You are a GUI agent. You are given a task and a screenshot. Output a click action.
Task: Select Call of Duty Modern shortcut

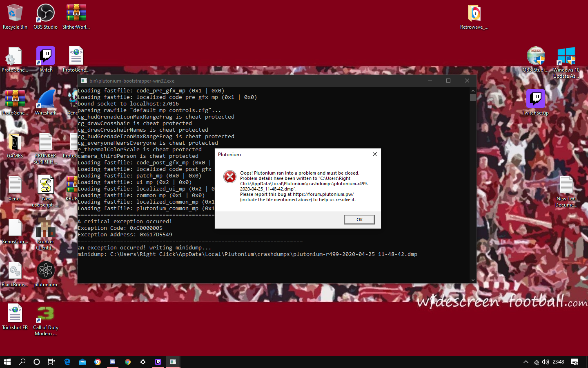(46, 320)
